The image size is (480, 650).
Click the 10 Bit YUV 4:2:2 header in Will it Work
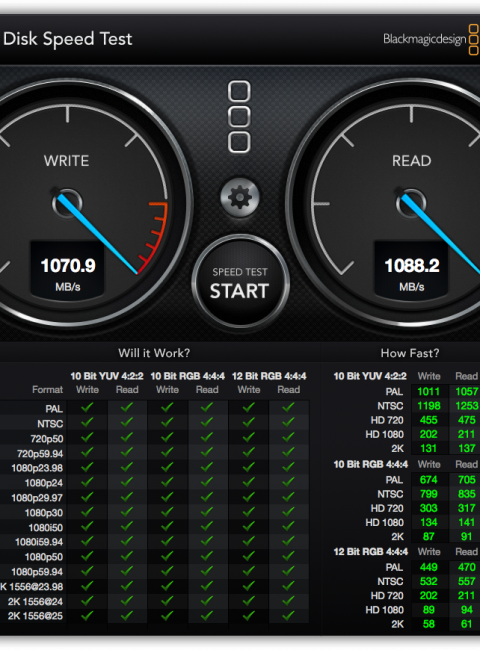click(x=107, y=376)
